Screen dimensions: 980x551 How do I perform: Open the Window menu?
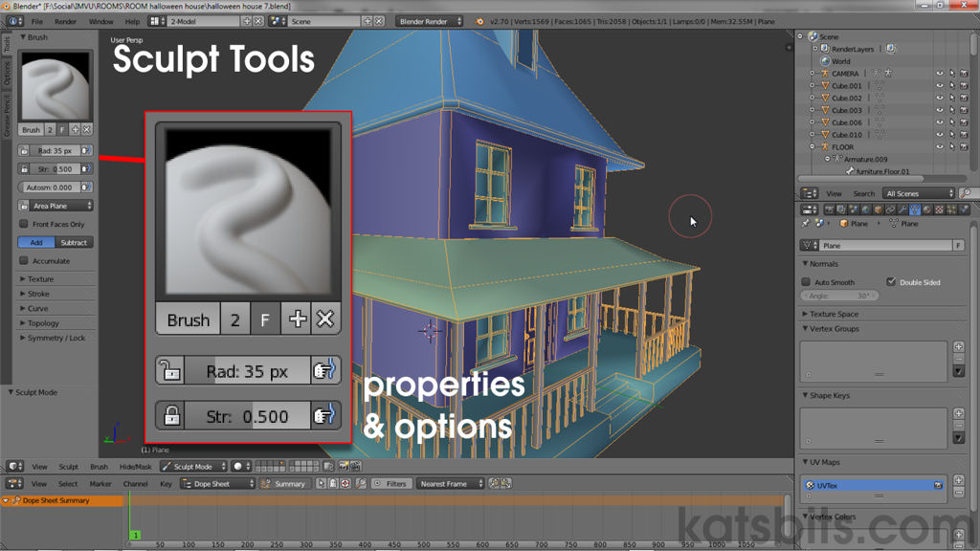click(x=100, y=21)
